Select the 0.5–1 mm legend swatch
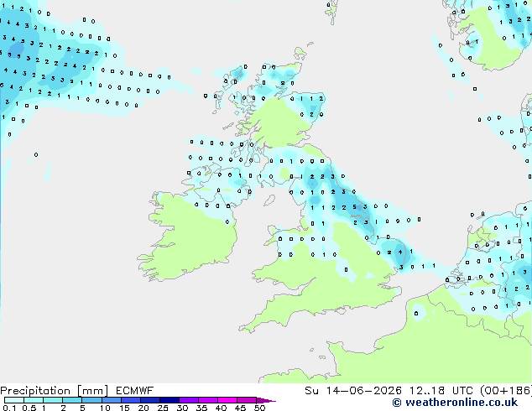Viewport: 532px width, 411px height. pyautogui.click(x=34, y=400)
